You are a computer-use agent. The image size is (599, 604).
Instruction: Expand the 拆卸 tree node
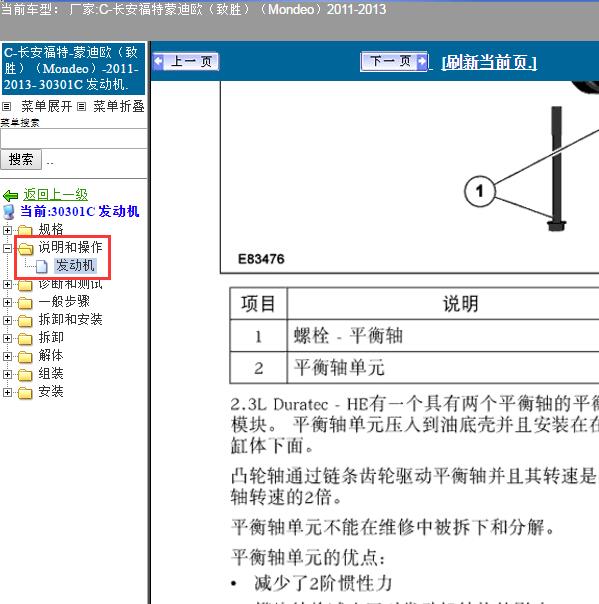click(7, 338)
